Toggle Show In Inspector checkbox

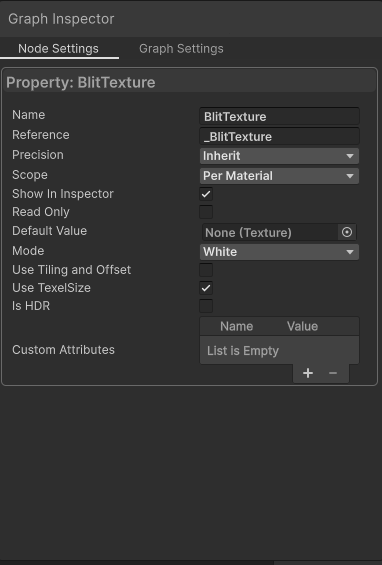point(206,194)
